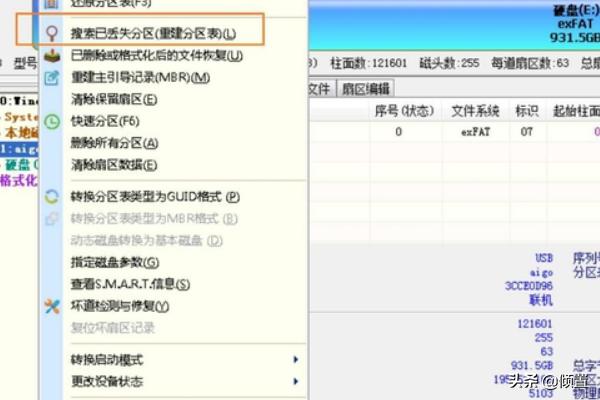
Task: Select the exFAT cell in partition table
Action: [475, 132]
